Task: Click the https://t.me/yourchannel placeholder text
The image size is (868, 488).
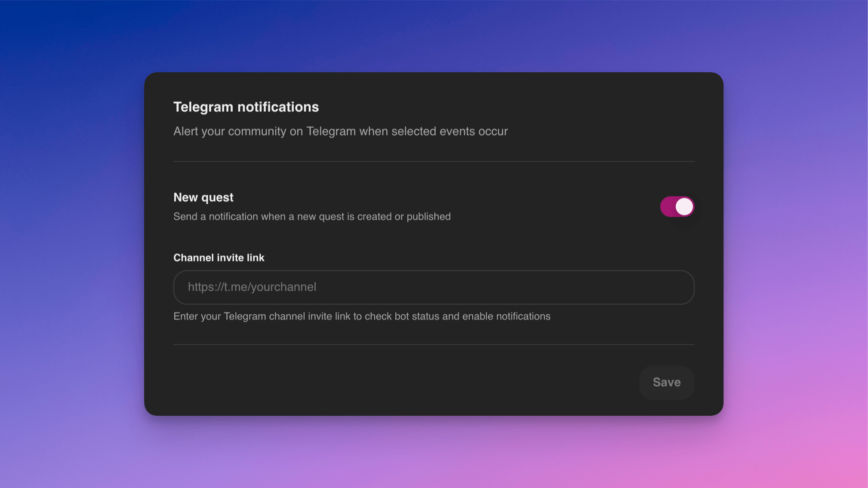Action: click(x=252, y=287)
